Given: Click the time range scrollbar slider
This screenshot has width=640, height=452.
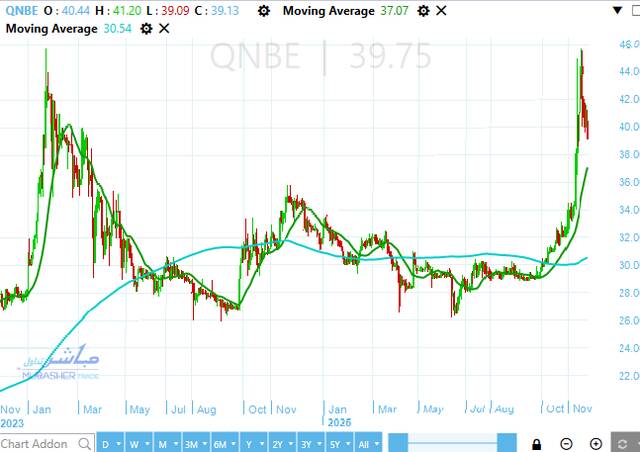Looking at the screenshot, I should point(452,443).
